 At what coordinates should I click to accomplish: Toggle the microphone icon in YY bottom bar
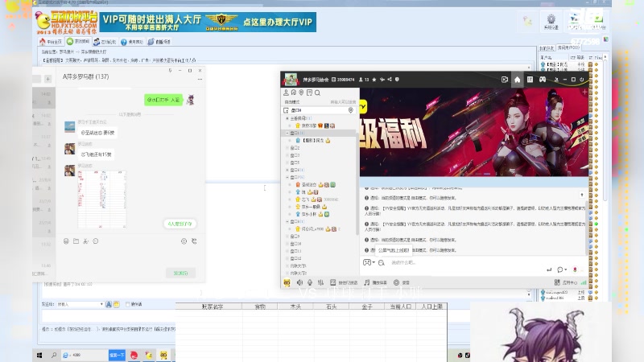tap(310, 282)
